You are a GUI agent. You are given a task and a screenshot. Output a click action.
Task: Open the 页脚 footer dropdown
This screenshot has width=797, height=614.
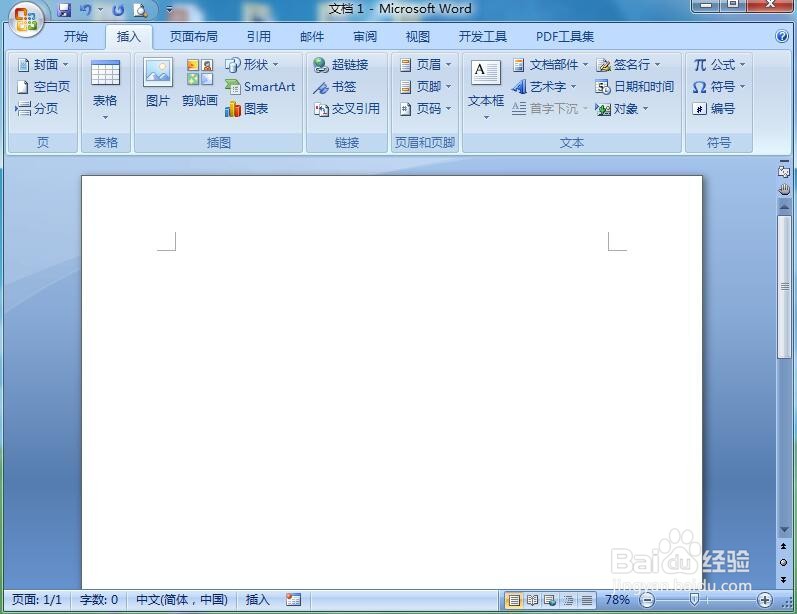(x=425, y=87)
